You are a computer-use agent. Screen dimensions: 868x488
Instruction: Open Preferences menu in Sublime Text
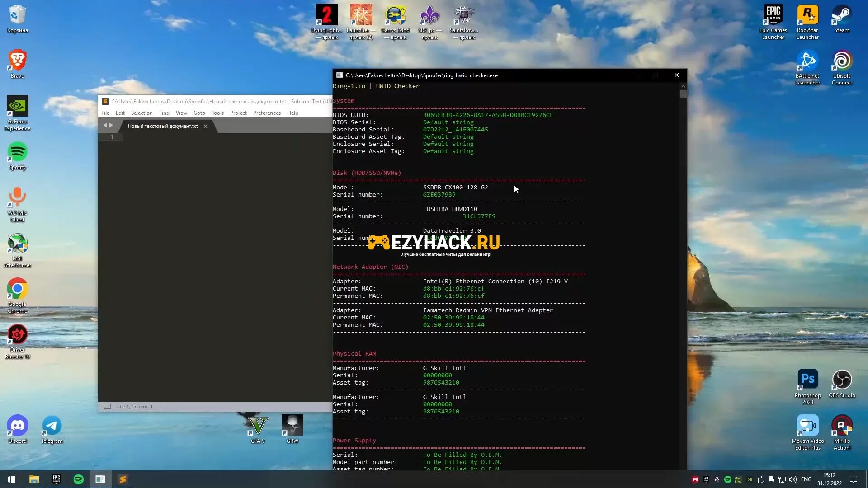click(x=267, y=113)
